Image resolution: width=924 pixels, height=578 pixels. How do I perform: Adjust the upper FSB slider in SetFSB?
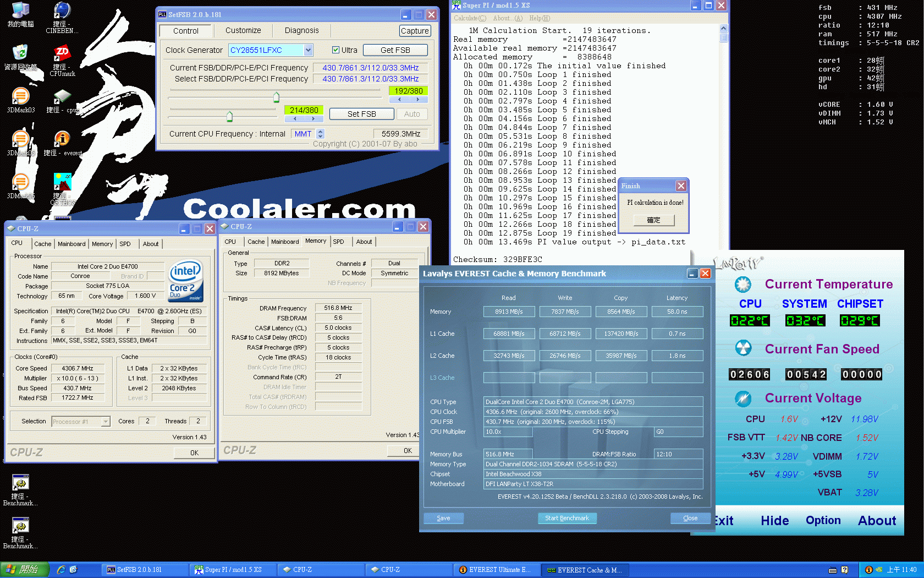coord(276,98)
